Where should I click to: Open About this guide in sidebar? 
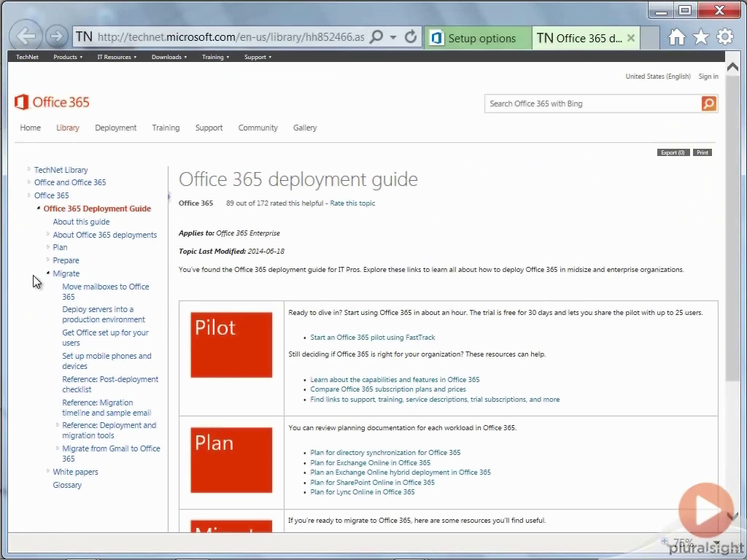click(81, 222)
